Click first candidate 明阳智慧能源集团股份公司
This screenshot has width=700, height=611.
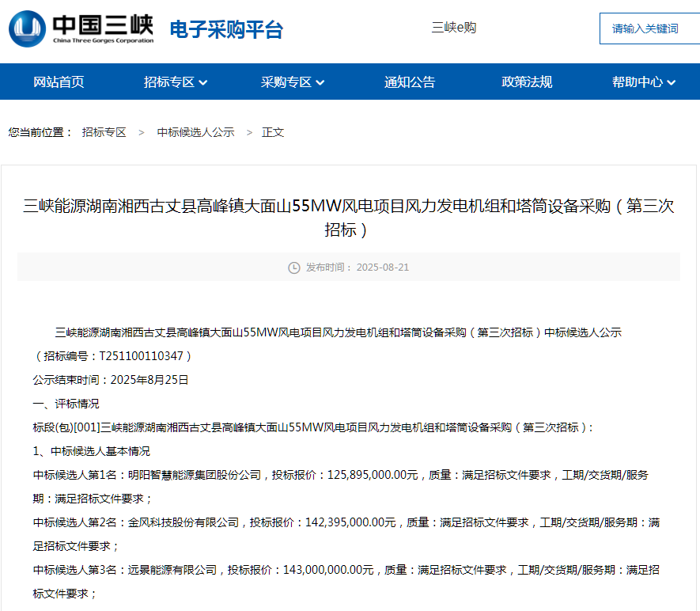coord(194,475)
